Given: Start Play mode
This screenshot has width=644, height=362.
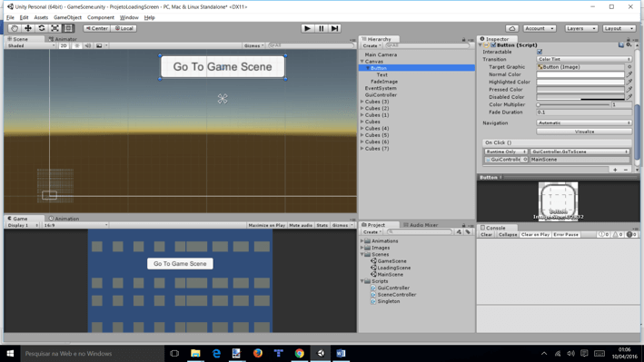Looking at the screenshot, I should [307, 28].
